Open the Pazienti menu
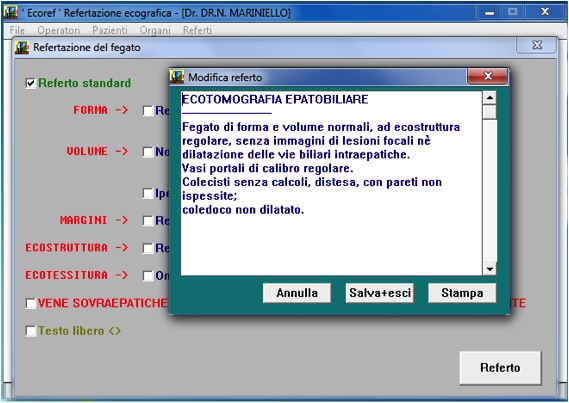The height and width of the screenshot is (403, 569). (x=110, y=30)
